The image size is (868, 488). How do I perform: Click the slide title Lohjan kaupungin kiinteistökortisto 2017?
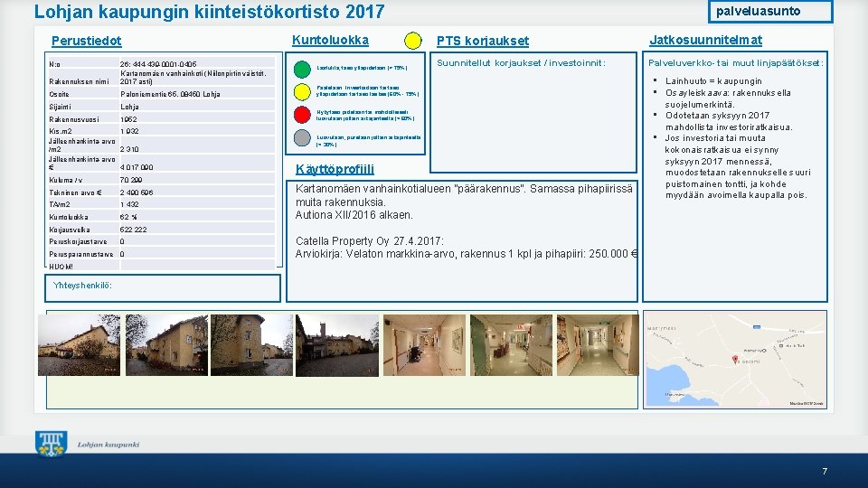pos(209,12)
